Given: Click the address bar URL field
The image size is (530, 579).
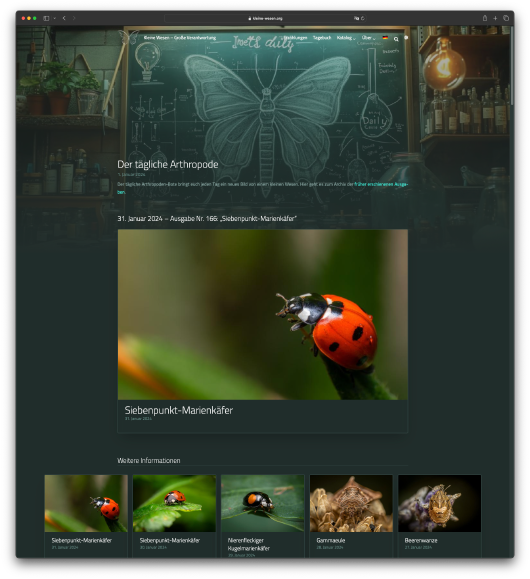Looking at the screenshot, I should pyautogui.click(x=265, y=18).
